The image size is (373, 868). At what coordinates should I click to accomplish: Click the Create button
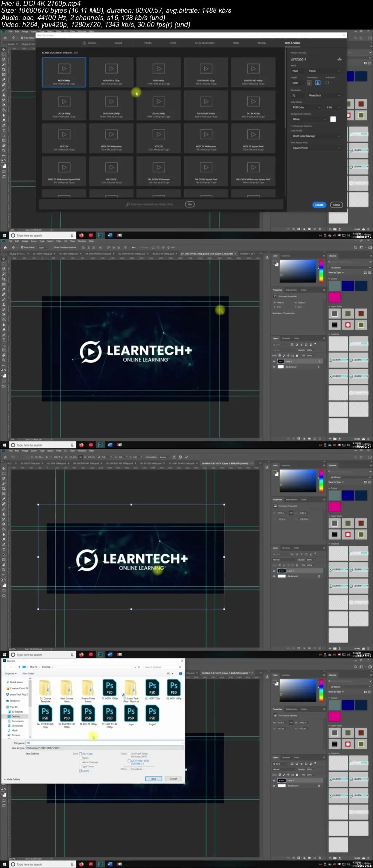coord(319,205)
